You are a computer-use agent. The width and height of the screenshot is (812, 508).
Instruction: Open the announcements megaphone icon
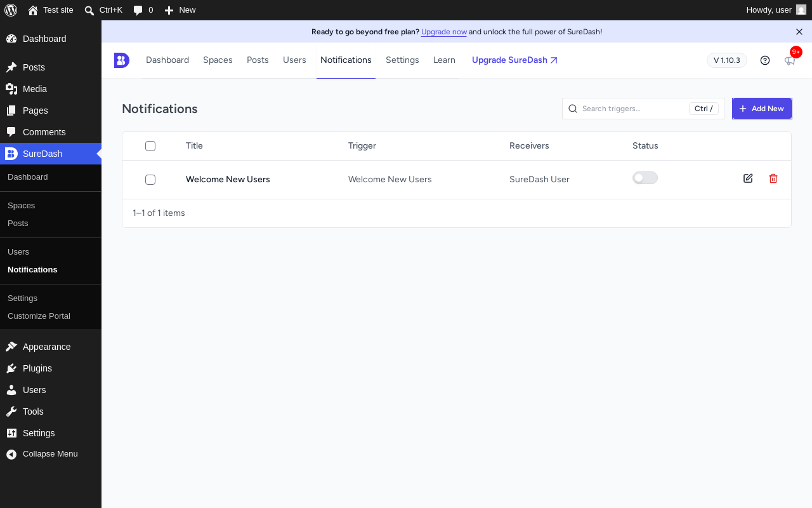tap(790, 60)
